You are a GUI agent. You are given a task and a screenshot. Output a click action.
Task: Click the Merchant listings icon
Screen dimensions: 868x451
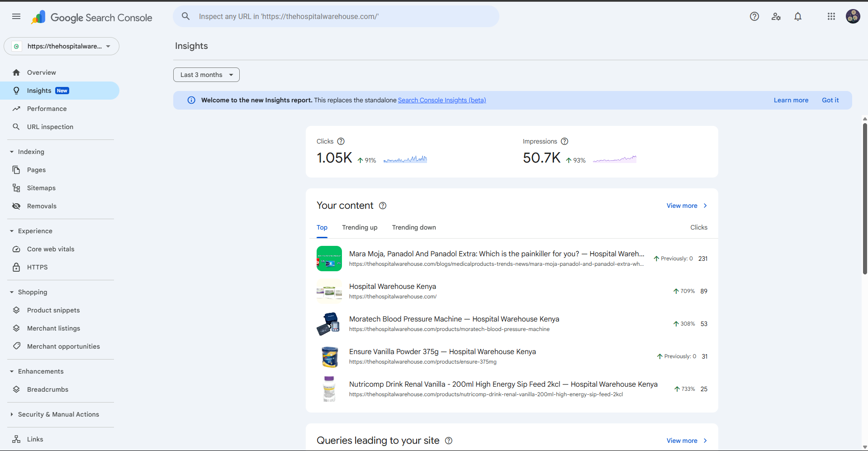tap(16, 328)
